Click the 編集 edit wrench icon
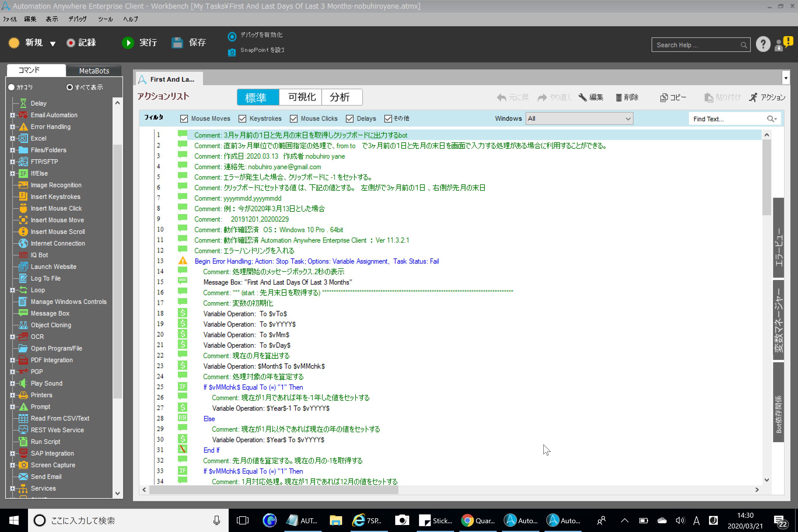798x532 pixels. pyautogui.click(x=582, y=97)
